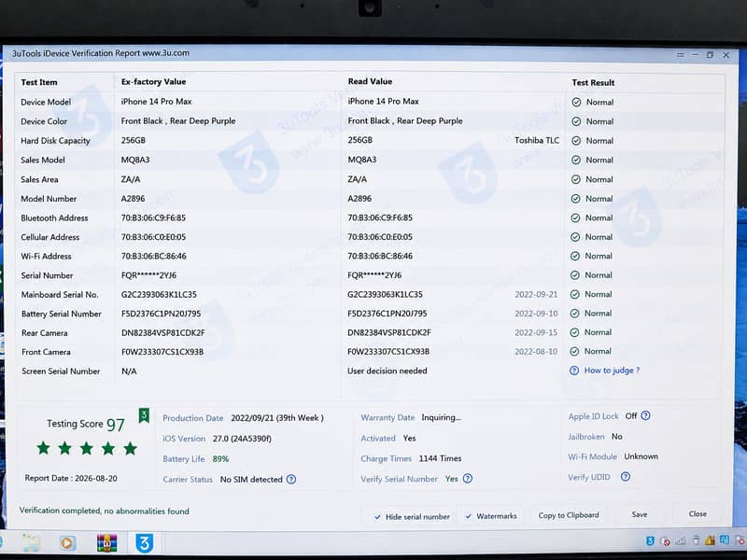Click No SIM detected value
Screen dimensions: 747x560
[x=251, y=480]
